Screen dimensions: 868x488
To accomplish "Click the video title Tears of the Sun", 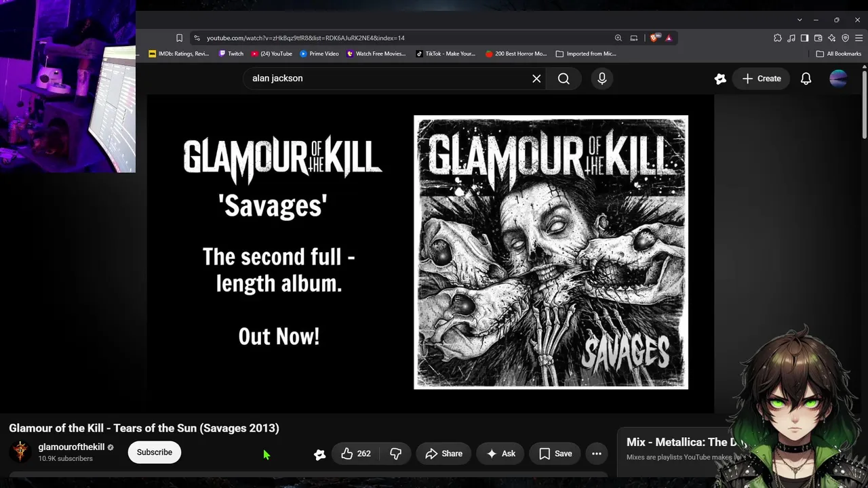I will [x=144, y=428].
